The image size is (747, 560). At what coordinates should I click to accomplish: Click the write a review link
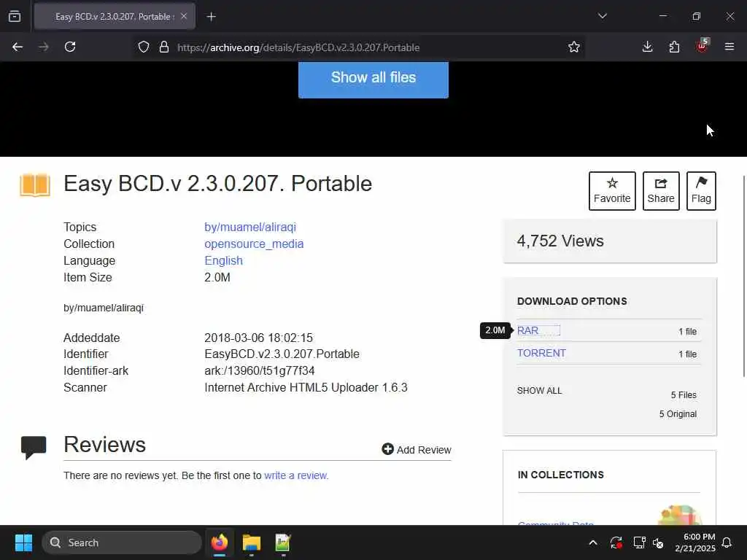click(x=296, y=475)
